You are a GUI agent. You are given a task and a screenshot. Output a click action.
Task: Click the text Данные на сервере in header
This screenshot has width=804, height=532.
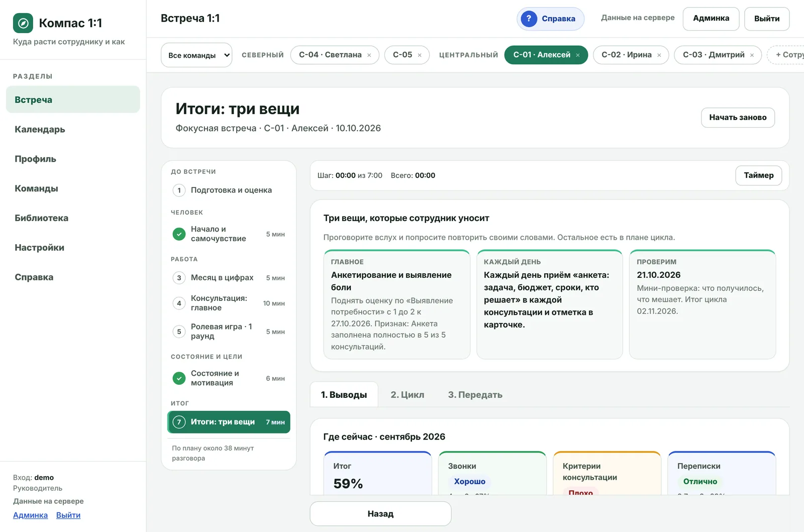[x=638, y=18]
